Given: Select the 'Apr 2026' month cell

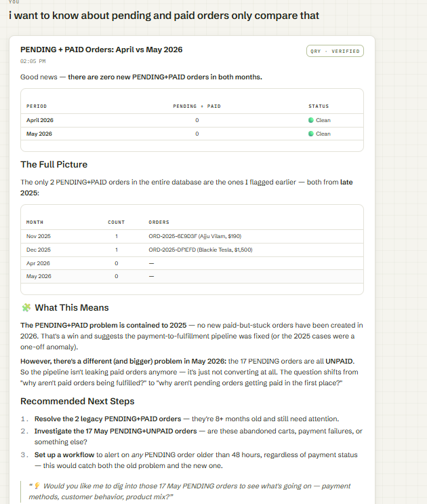Looking at the screenshot, I should [x=38, y=263].
